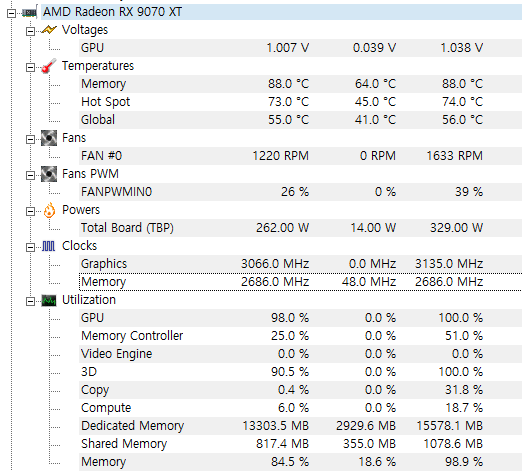The height and width of the screenshot is (471, 522).
Task: Click the Utilization graph icon
Action: click(49, 301)
